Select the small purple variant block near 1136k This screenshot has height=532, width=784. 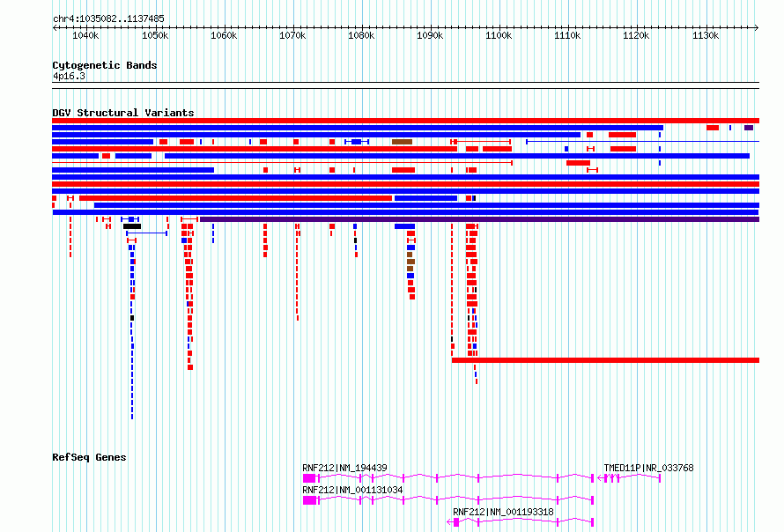[749, 128]
